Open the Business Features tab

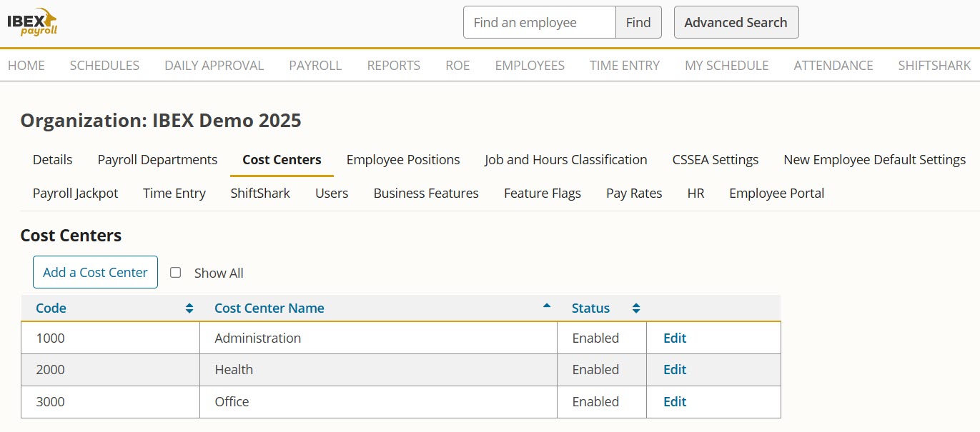tap(426, 194)
